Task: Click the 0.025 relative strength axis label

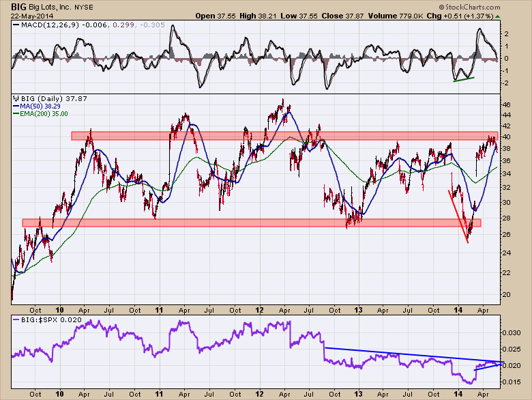Action: (x=511, y=349)
